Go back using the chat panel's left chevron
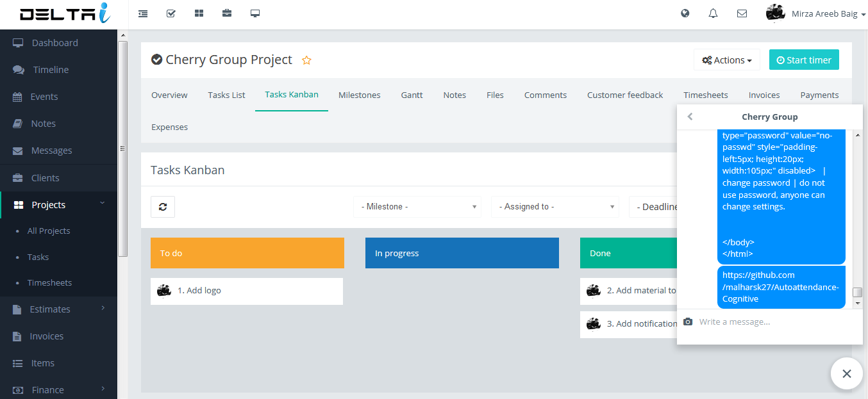 (x=690, y=117)
